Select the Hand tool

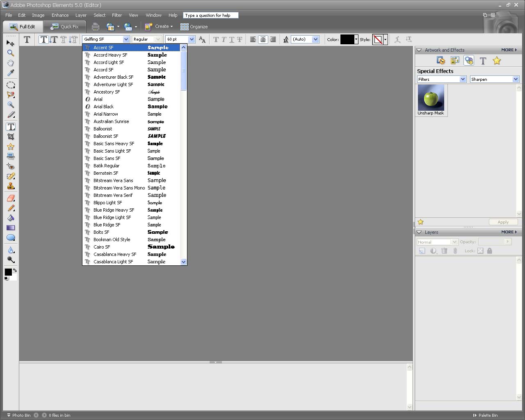click(11, 63)
